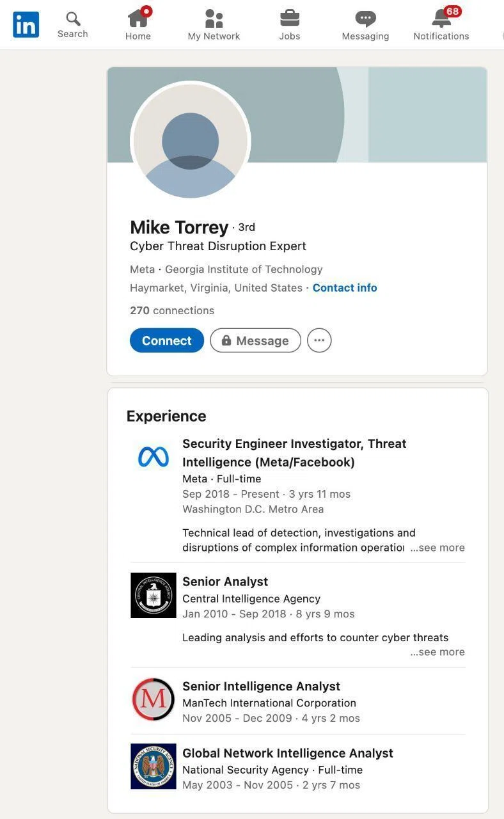This screenshot has width=504, height=819.
Task: Click Haymarket, Virginia, United States location
Action: (216, 288)
